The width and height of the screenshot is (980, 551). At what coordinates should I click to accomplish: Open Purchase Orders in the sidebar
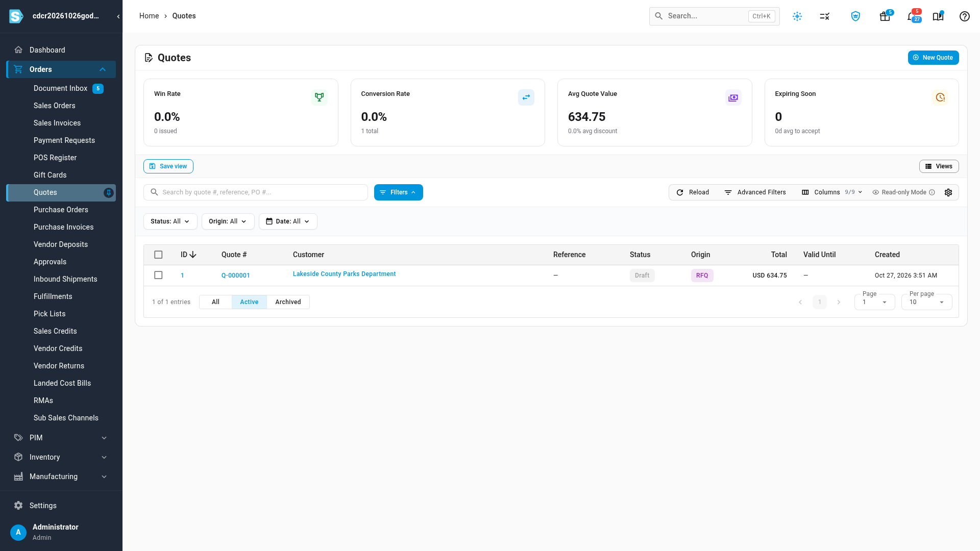tap(61, 210)
